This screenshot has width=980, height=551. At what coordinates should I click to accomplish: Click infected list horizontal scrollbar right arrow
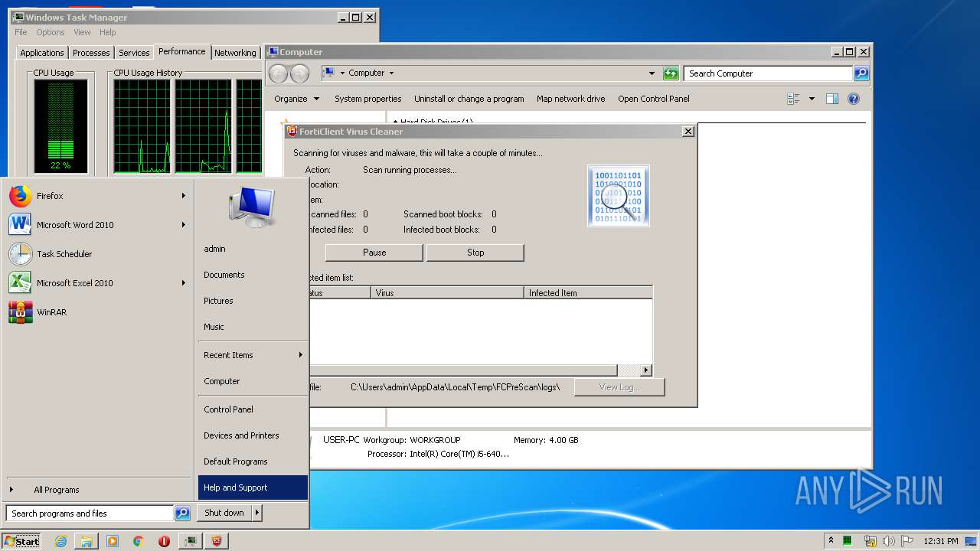645,370
